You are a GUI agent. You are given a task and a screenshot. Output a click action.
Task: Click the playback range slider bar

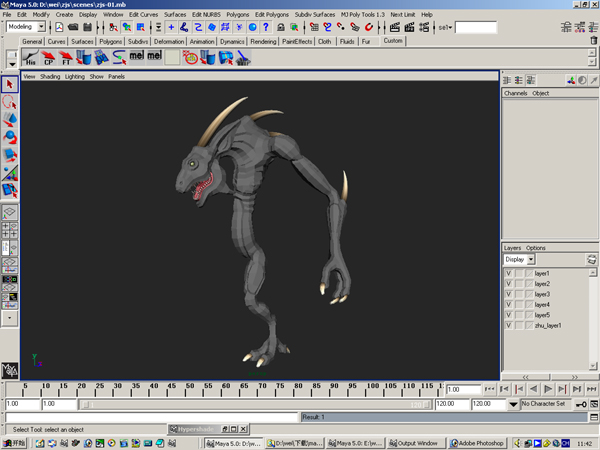255,404
